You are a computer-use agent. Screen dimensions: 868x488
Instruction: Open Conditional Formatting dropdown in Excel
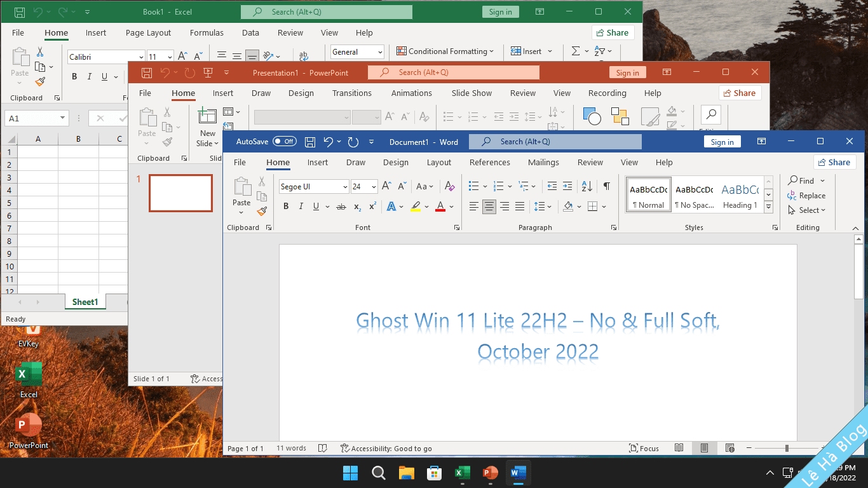coord(445,51)
